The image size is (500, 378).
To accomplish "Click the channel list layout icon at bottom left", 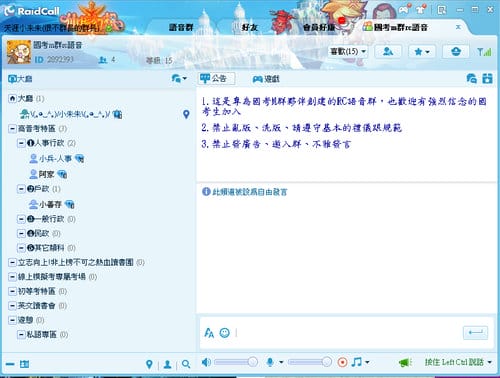I will tap(24, 364).
